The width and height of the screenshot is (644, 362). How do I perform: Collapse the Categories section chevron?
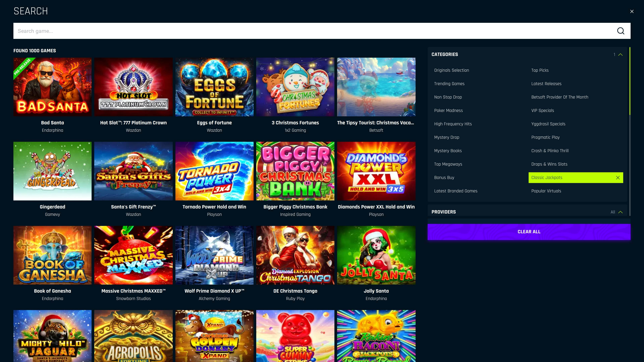tap(620, 54)
